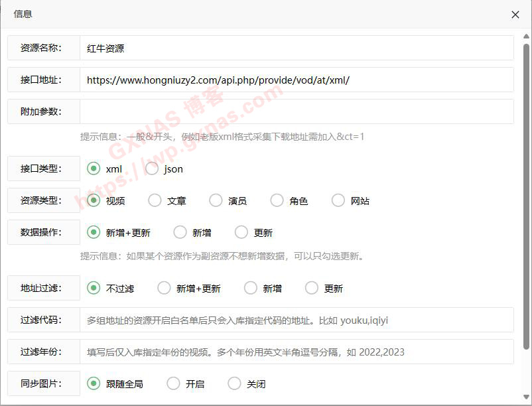Select 视频 as 资源类型
Viewport: 532px width, 406px height.
tap(94, 200)
